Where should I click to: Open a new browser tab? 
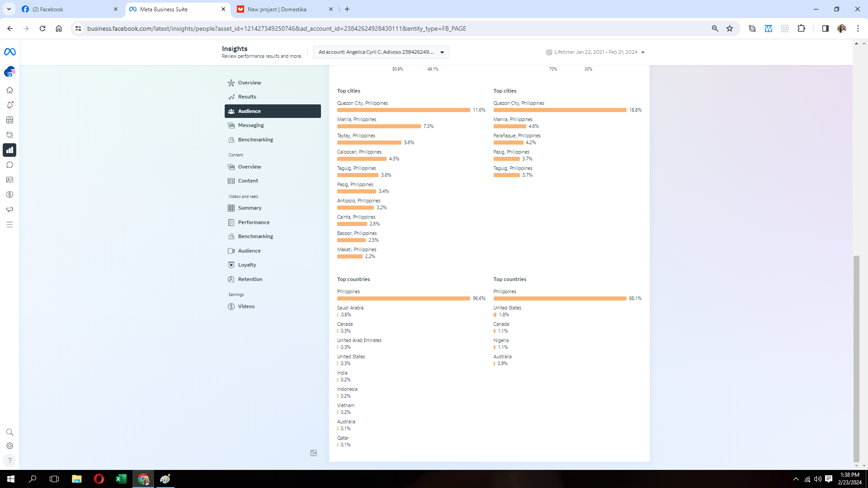point(347,9)
